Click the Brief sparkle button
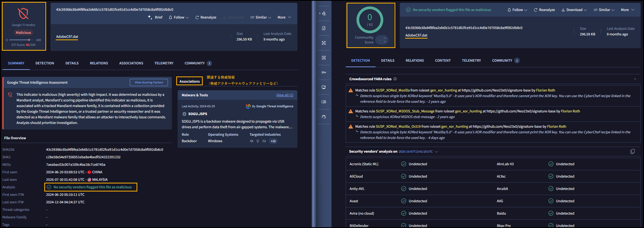 pos(155,17)
